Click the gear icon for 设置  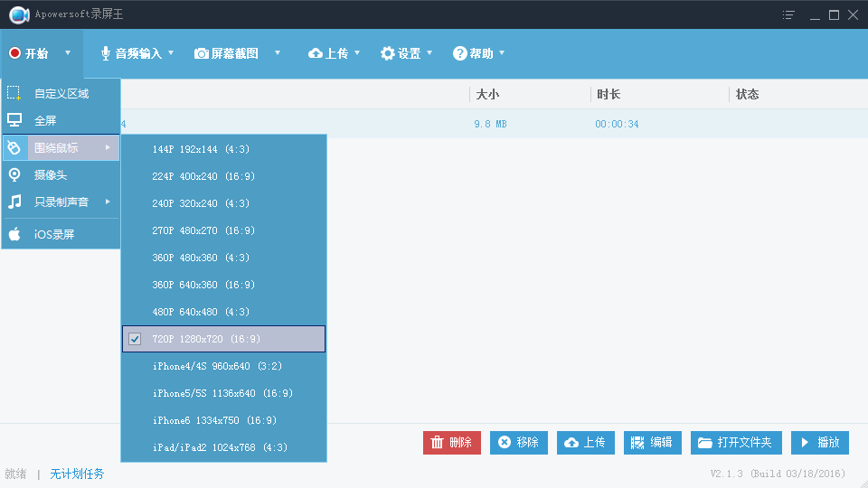pyautogui.click(x=388, y=53)
